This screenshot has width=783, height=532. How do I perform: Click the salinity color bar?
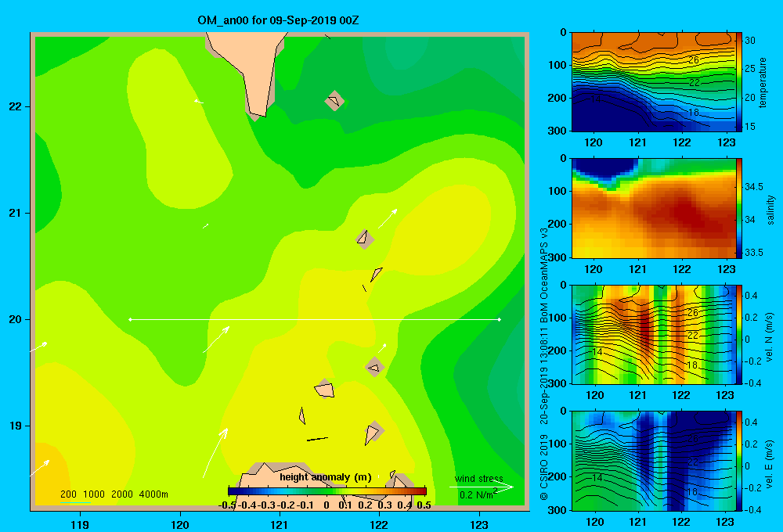tap(739, 208)
